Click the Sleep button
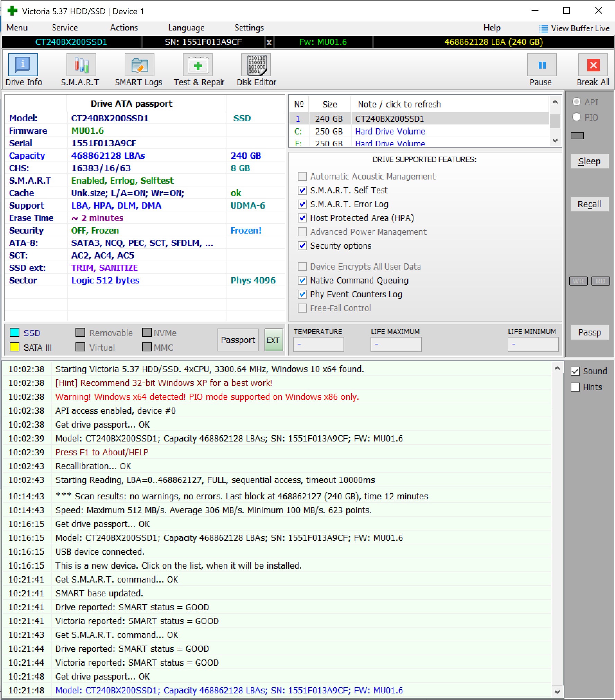 click(x=589, y=161)
